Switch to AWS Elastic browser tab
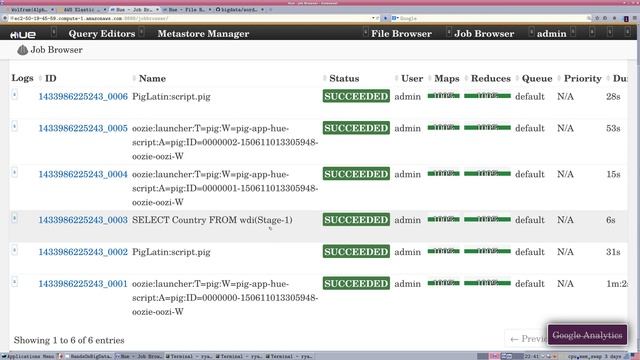This screenshot has height=360, width=640. [x=81, y=9]
